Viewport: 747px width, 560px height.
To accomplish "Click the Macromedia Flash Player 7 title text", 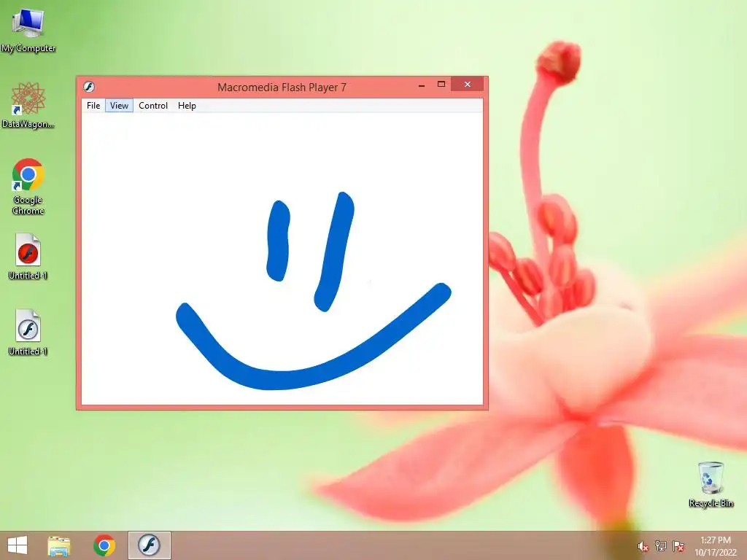I will [282, 87].
